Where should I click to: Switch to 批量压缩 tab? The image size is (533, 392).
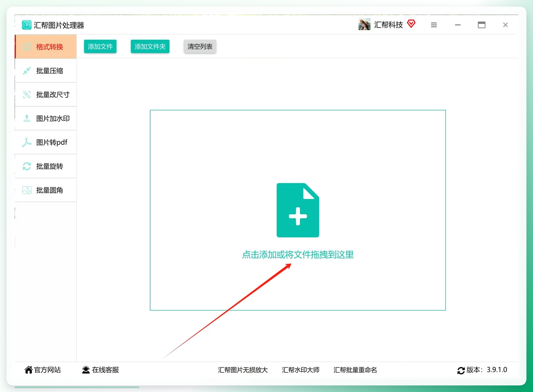pos(46,71)
